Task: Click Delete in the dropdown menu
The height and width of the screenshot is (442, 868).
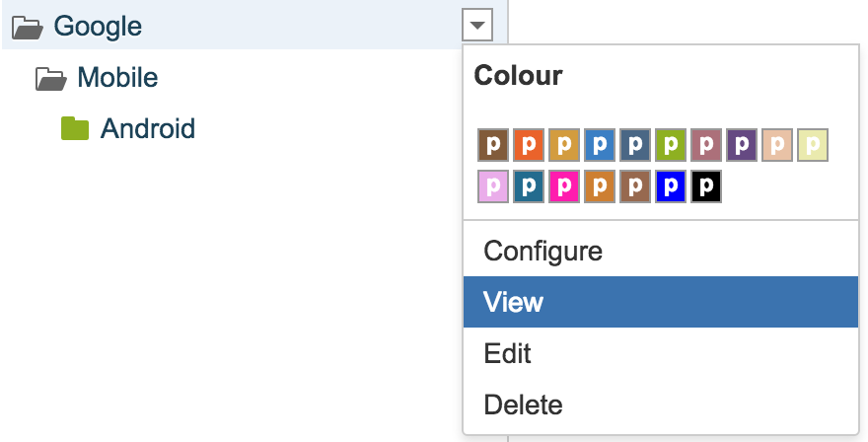Action: tap(523, 405)
